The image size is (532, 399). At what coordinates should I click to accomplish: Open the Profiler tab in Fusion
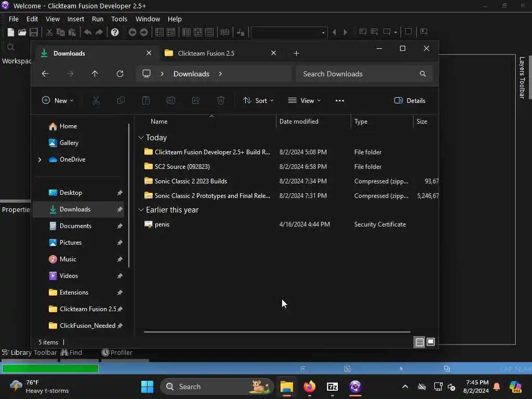(117, 353)
